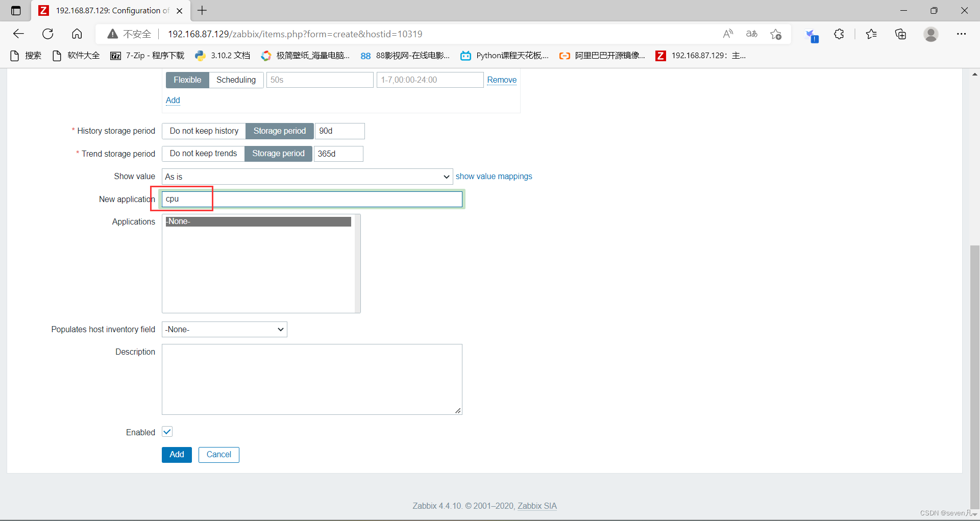
Task: Select the Flexible interval type
Action: click(187, 80)
